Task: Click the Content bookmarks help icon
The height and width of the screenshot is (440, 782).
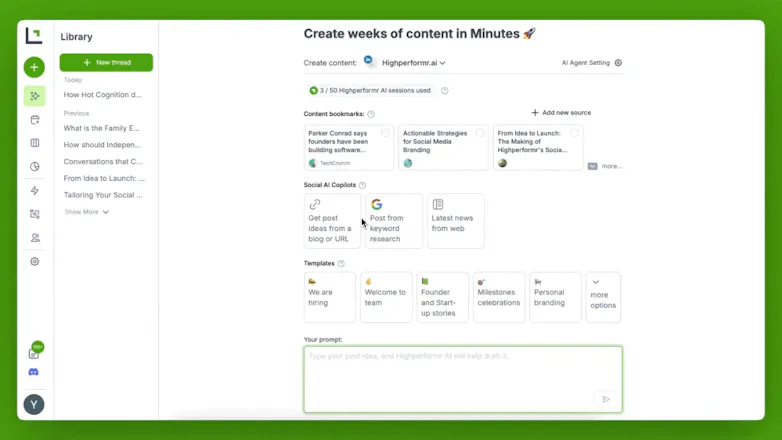Action: click(x=371, y=114)
